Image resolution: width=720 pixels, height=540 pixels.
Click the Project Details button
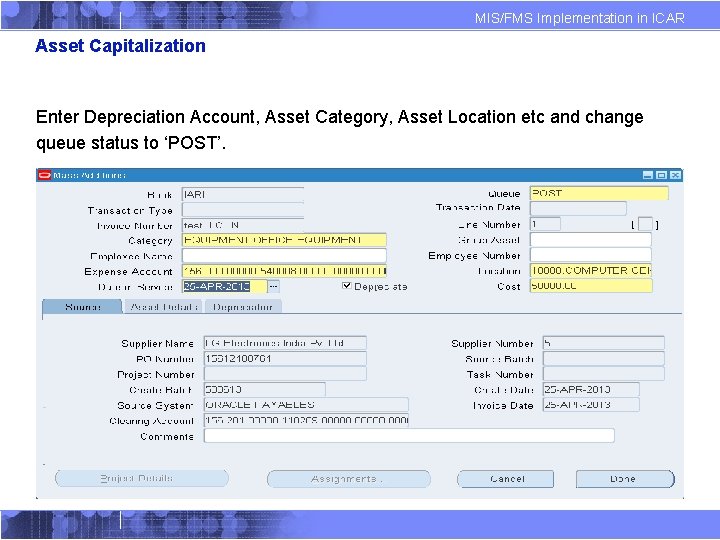pyautogui.click(x=141, y=478)
